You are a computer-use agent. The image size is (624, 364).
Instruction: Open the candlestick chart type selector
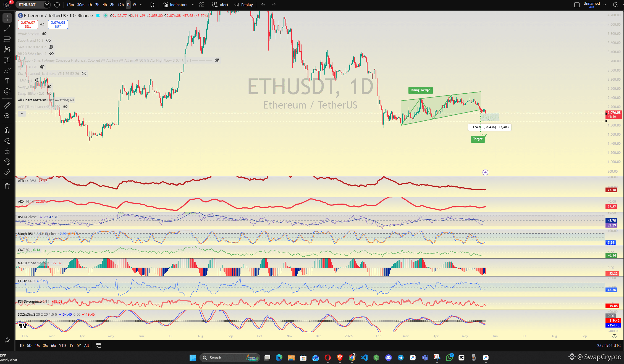[x=152, y=5]
